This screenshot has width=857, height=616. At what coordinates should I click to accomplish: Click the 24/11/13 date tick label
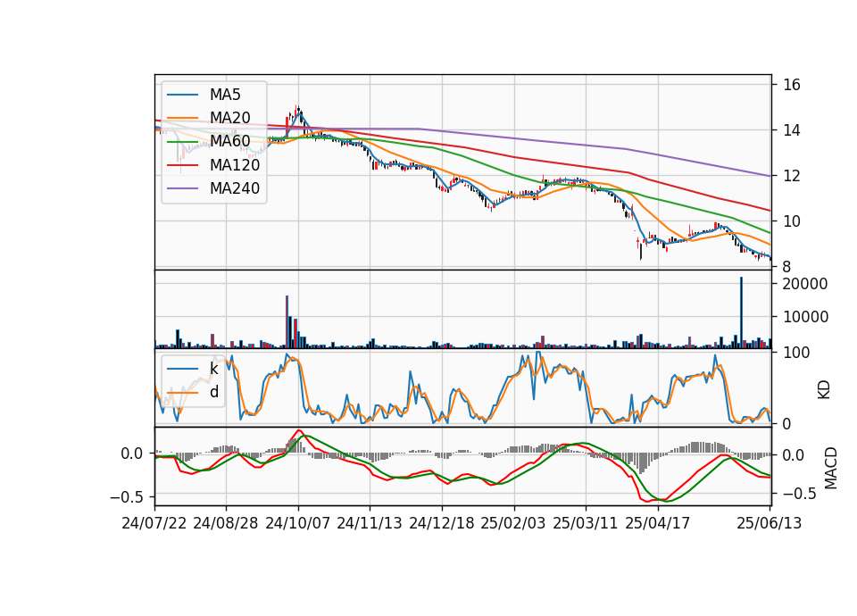coord(370,523)
